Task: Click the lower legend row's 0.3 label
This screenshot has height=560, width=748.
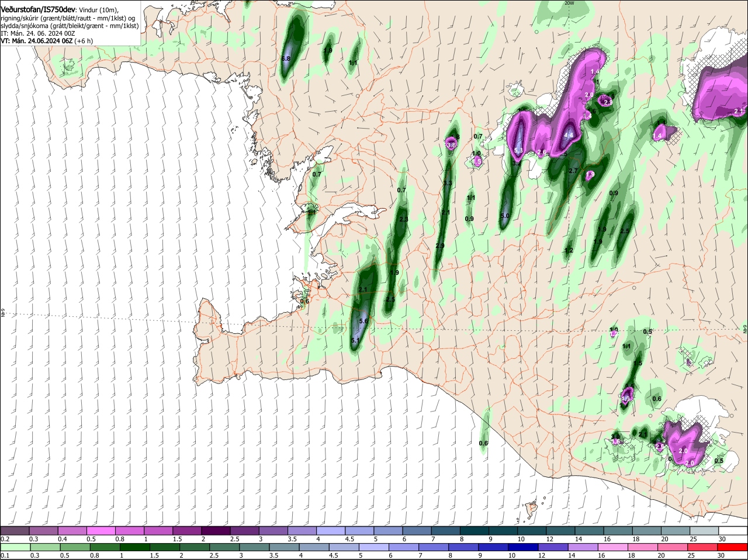Action: [x=34, y=555]
